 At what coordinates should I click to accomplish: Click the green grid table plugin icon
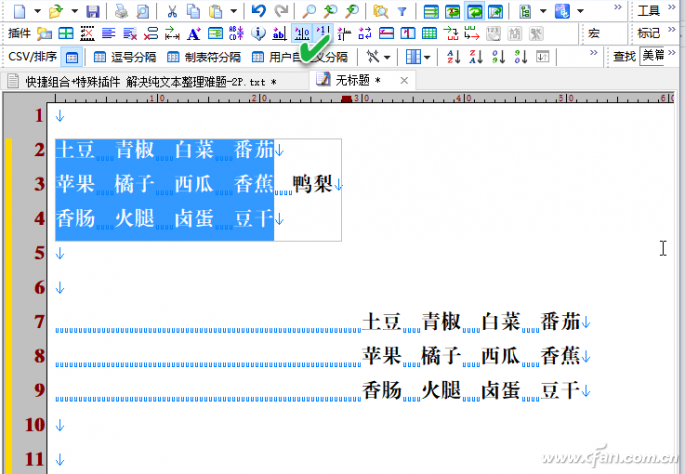[x=429, y=33]
